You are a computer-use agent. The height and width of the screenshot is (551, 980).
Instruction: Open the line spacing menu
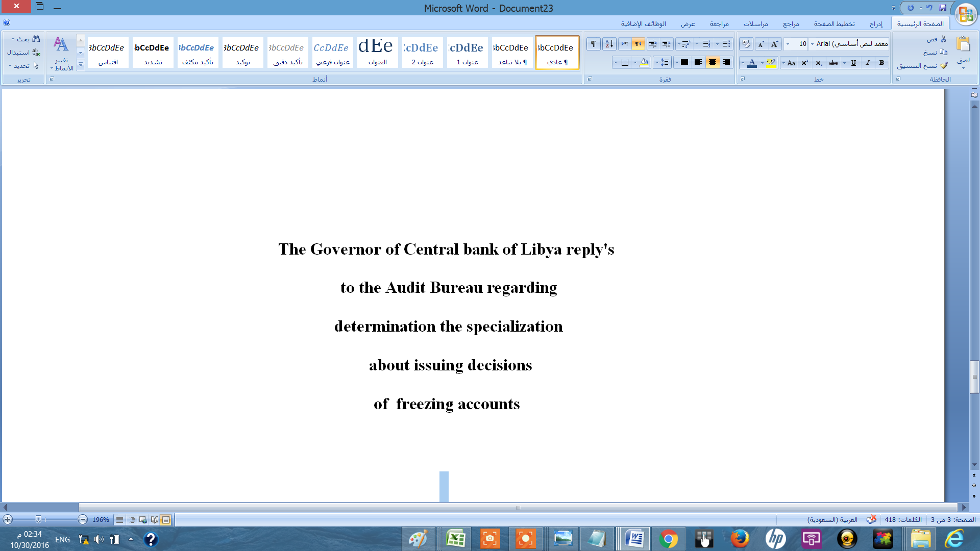(662, 63)
